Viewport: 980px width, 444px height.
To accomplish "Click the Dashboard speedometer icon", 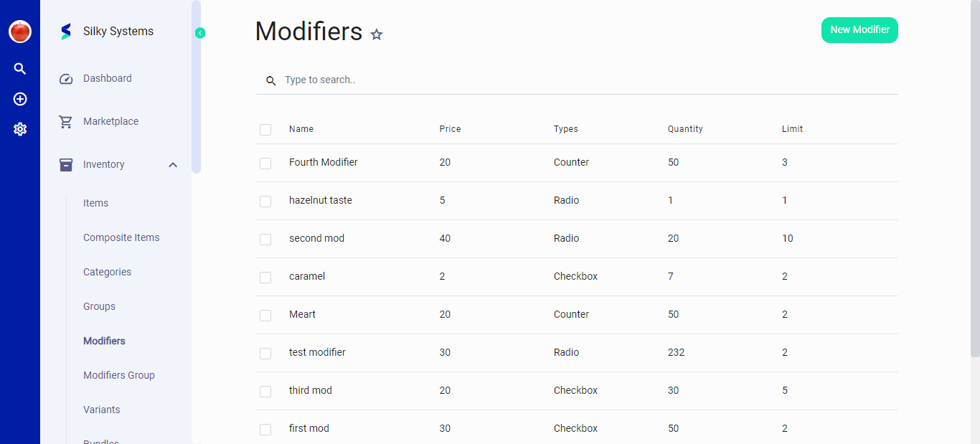I will [x=65, y=78].
